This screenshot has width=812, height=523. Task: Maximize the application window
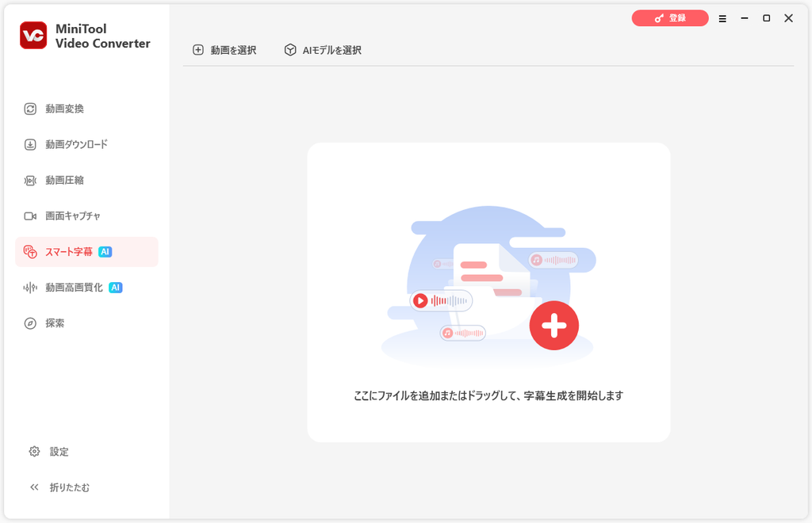point(767,18)
